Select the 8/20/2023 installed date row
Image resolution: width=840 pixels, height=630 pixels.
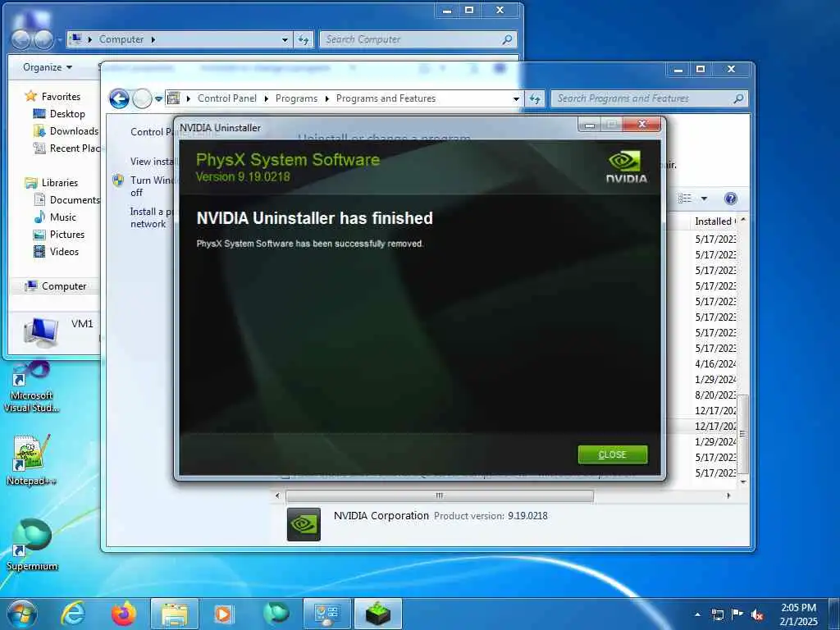click(715, 395)
